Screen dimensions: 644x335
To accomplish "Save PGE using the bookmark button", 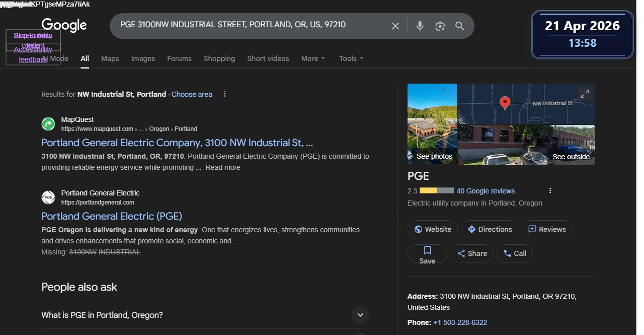I will tap(427, 253).
